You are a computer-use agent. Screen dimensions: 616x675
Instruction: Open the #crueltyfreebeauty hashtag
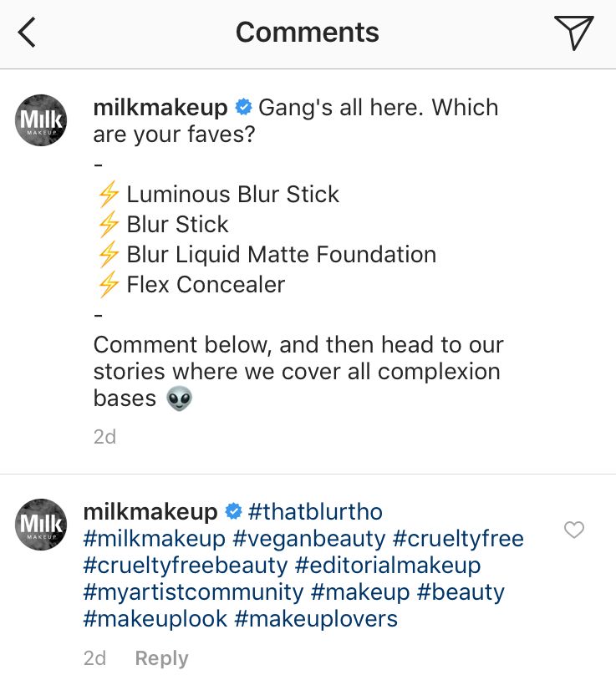186,565
